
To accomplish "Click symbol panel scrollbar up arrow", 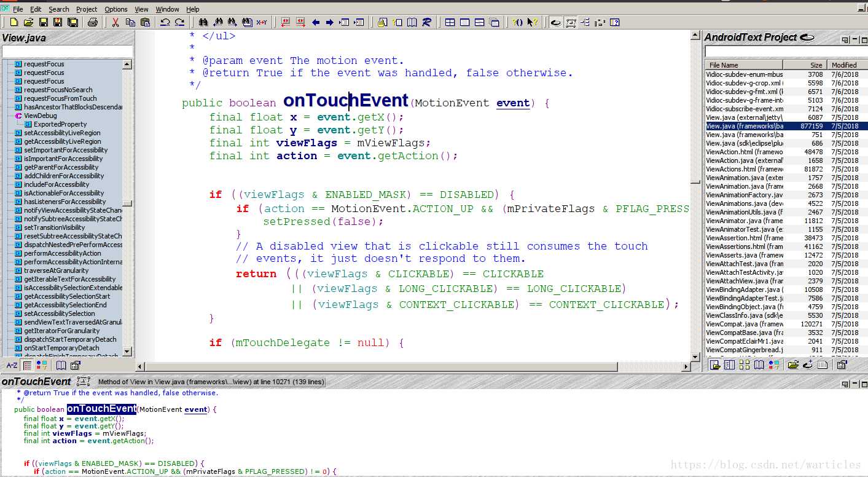I will point(127,65).
